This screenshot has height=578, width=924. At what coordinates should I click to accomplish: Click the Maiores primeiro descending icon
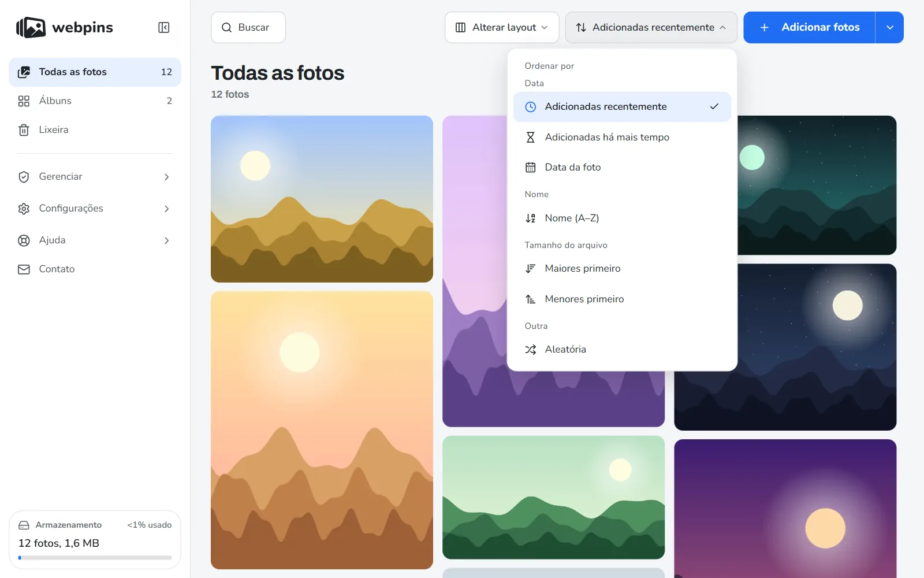(x=530, y=269)
